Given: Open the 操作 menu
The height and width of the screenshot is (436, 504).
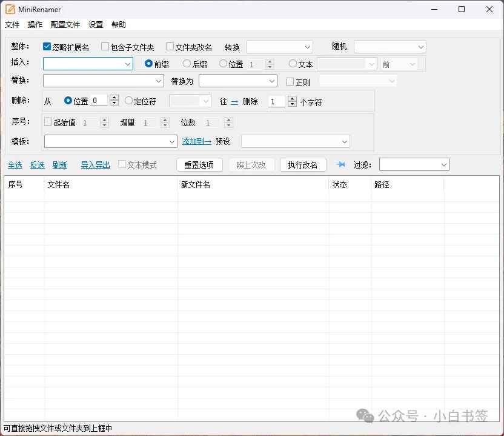Looking at the screenshot, I should point(35,24).
